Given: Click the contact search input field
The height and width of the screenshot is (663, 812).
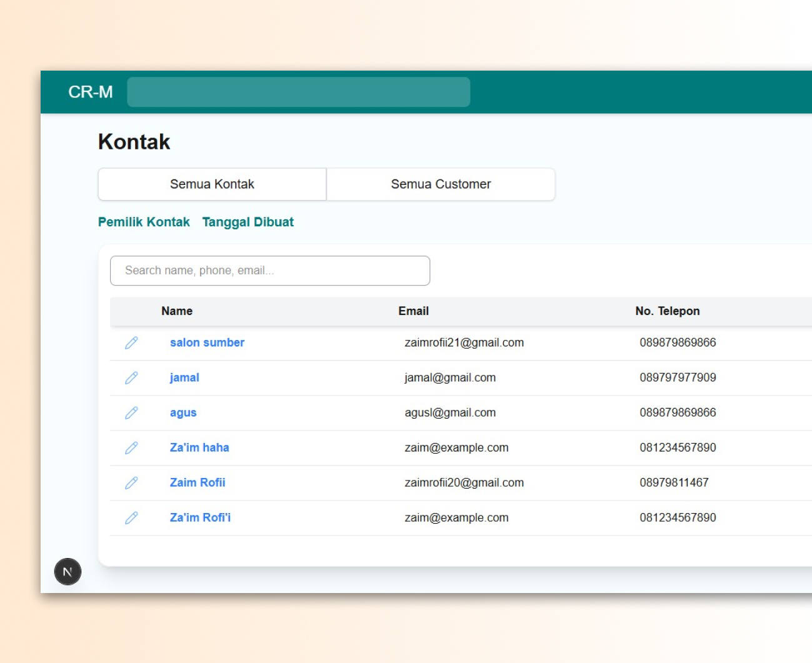Looking at the screenshot, I should pyautogui.click(x=269, y=271).
